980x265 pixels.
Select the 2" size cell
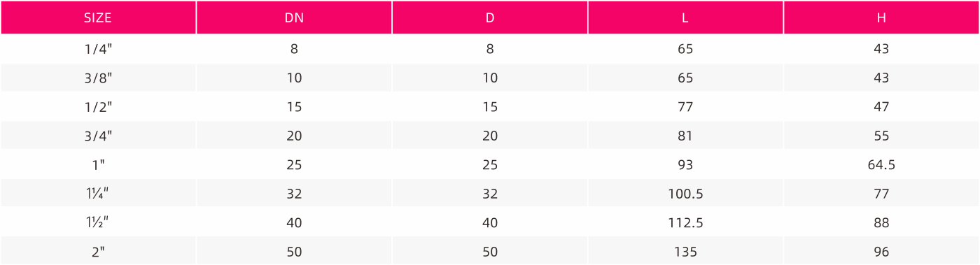pos(98,252)
